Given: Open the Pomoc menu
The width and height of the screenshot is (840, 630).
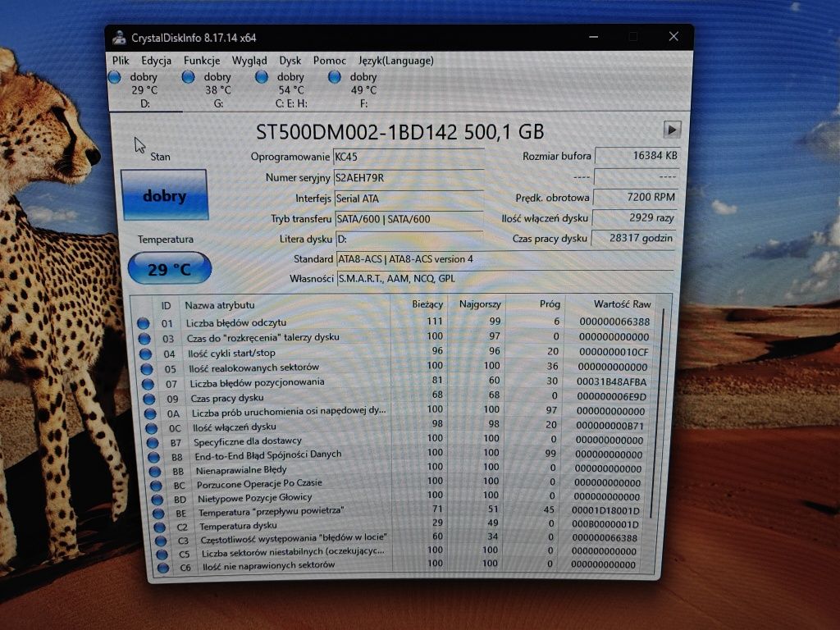Looking at the screenshot, I should point(330,61).
